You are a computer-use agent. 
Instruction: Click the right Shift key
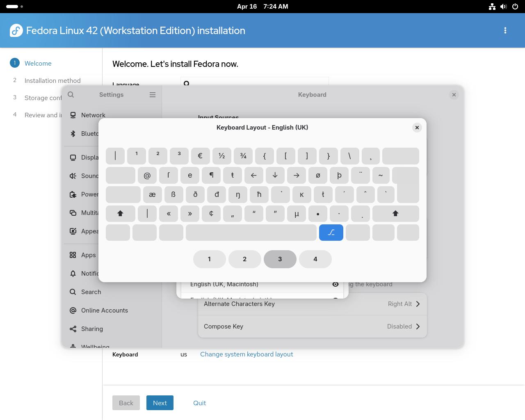395,213
